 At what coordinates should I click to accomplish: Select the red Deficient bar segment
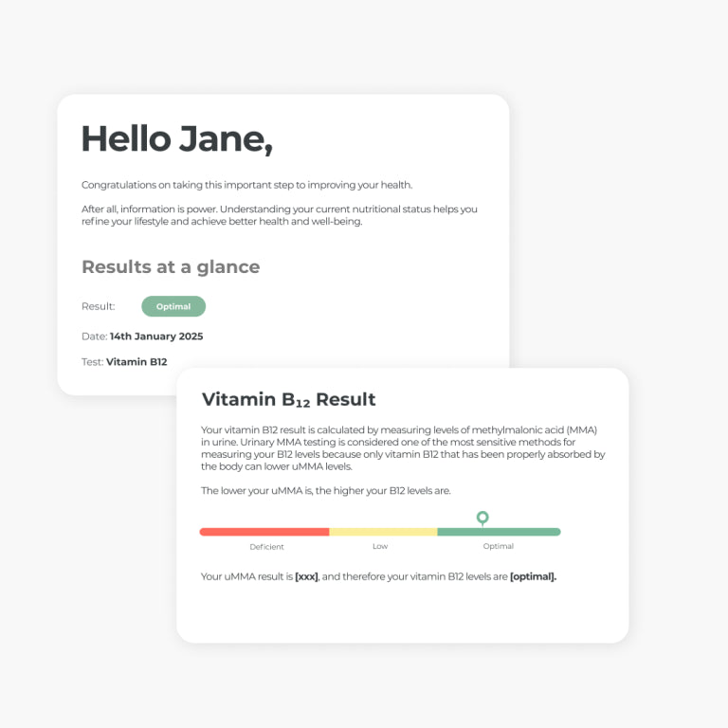[264, 532]
